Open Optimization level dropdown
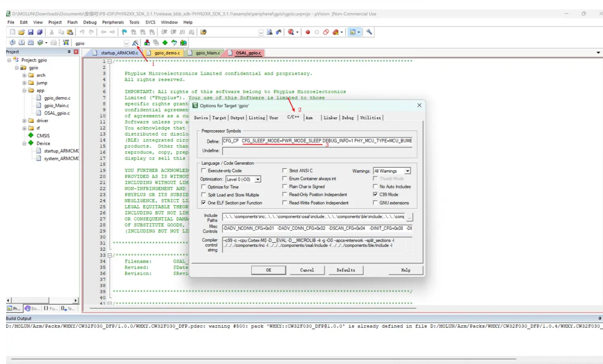603x364 pixels. coord(258,179)
